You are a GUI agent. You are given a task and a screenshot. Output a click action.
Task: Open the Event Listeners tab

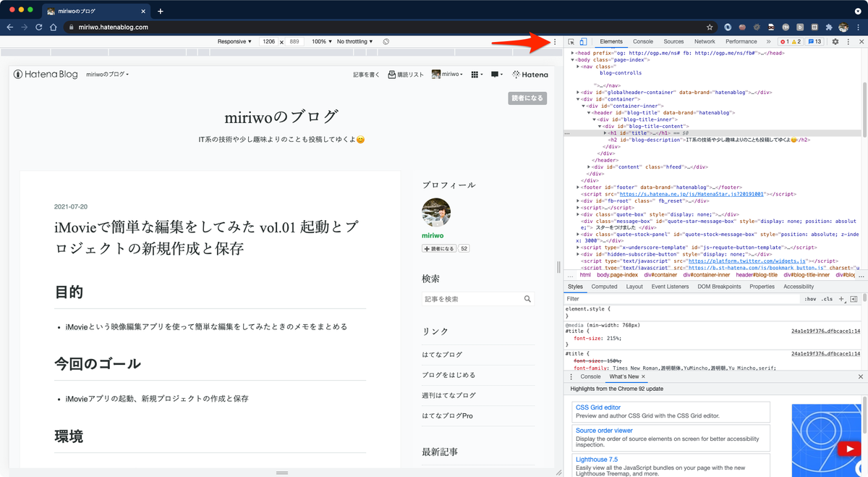[670, 287]
